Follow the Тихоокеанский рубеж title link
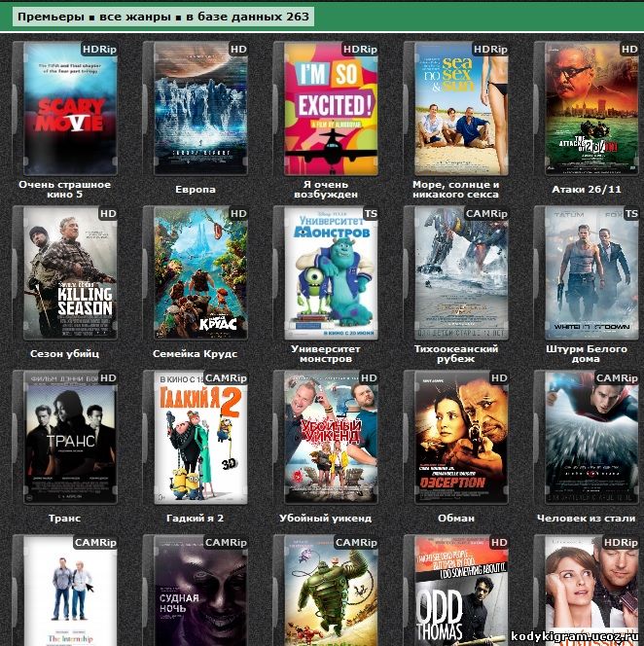The width and height of the screenshot is (644, 646). 455,353
